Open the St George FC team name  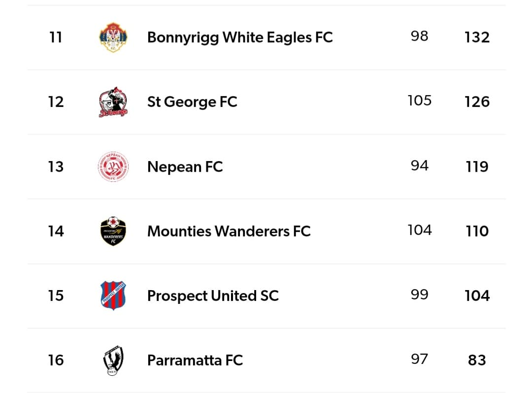tap(192, 102)
